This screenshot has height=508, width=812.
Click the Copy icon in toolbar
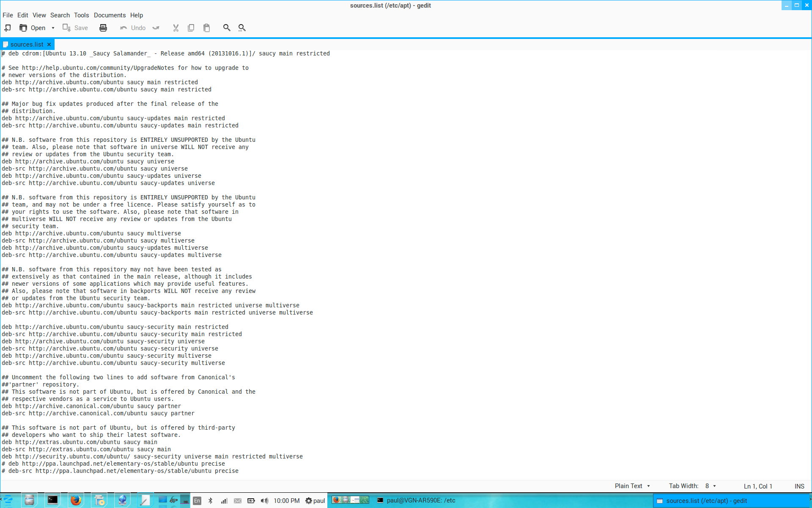pos(191,28)
